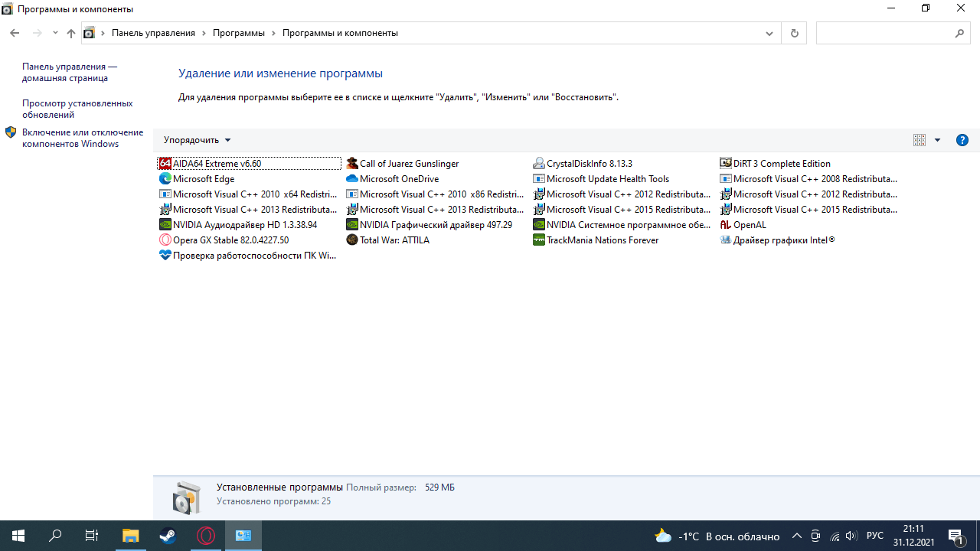Open the notification center icon
The image size is (980, 551).
pyautogui.click(x=955, y=536)
